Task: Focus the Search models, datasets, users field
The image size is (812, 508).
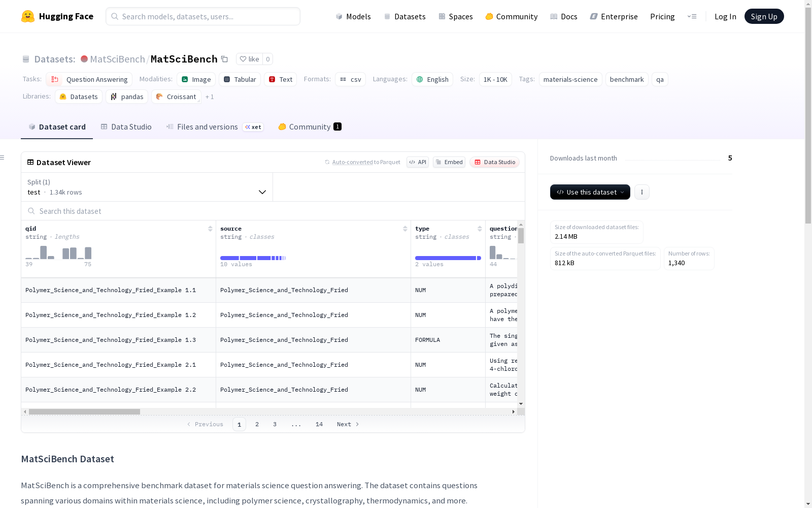Action: (203, 16)
